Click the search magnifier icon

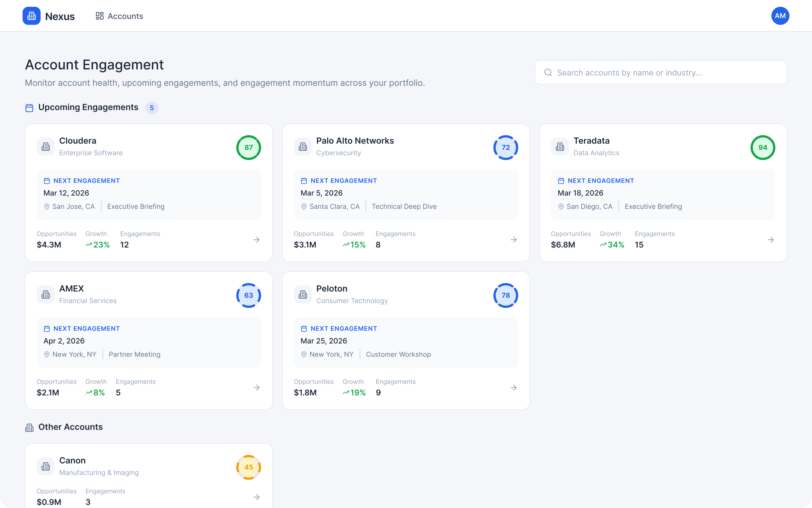coord(548,73)
